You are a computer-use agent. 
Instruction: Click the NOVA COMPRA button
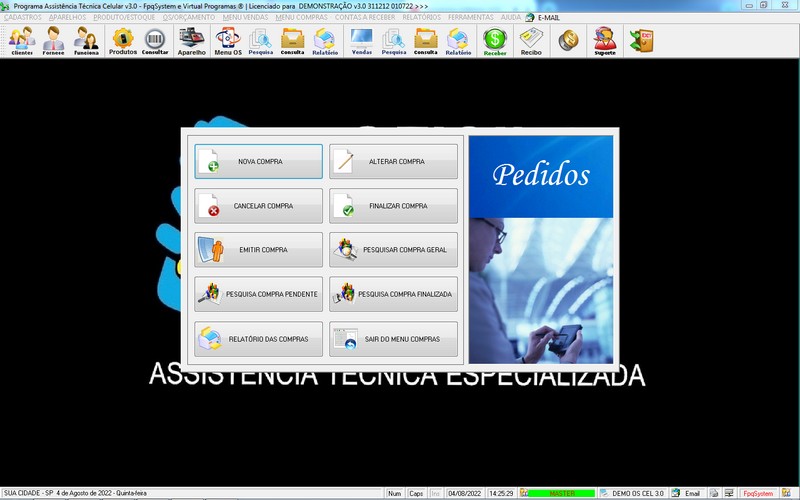[258, 161]
